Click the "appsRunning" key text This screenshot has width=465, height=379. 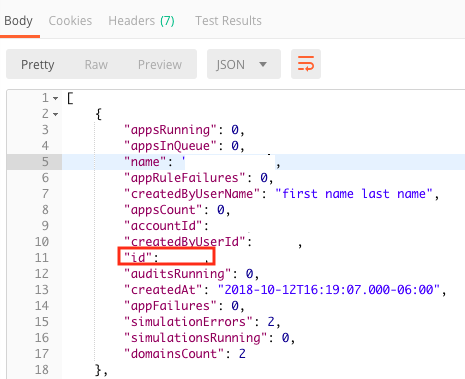pos(170,130)
